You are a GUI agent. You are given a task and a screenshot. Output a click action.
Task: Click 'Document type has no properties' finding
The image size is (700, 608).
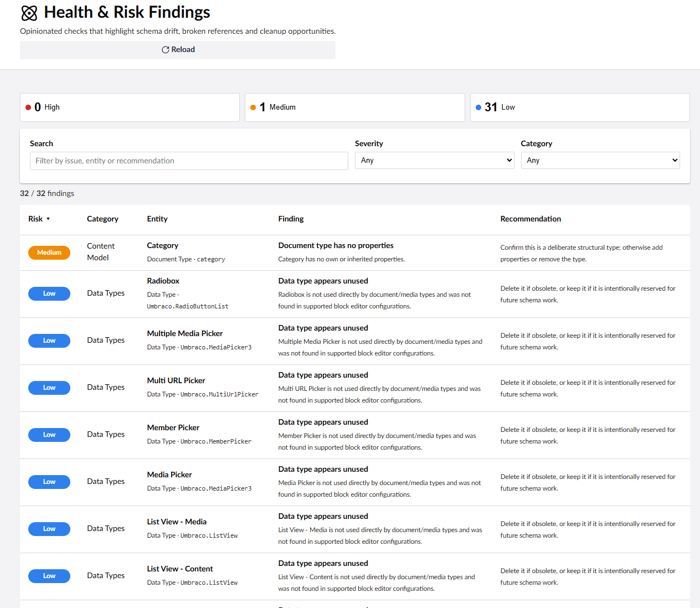click(336, 246)
